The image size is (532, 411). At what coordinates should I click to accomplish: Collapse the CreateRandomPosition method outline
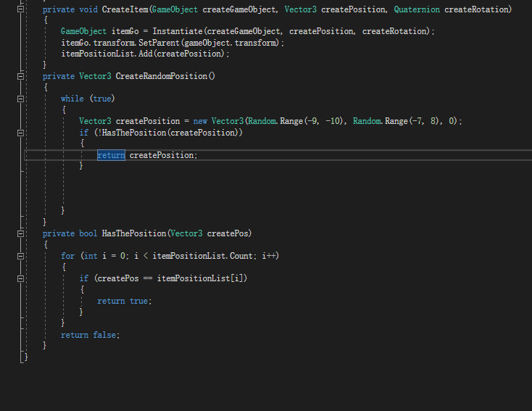coord(21,76)
